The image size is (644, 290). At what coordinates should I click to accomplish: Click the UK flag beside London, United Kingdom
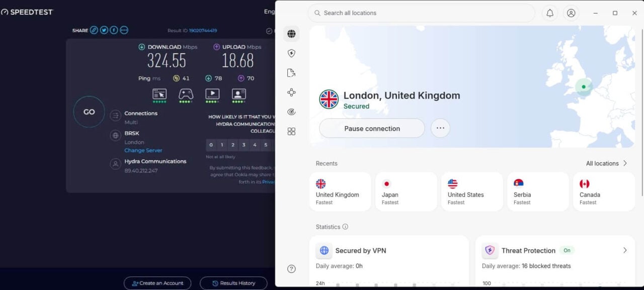(329, 100)
